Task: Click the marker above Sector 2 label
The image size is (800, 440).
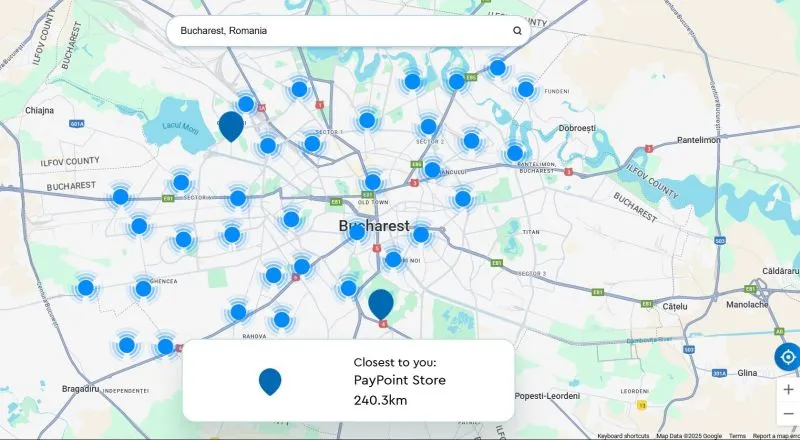Action: point(428,127)
